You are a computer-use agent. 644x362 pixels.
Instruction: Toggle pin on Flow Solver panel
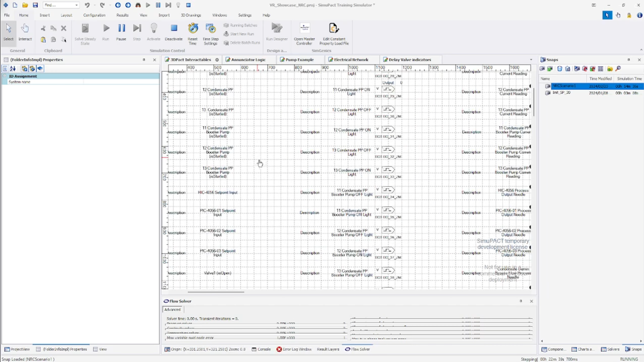(521, 301)
